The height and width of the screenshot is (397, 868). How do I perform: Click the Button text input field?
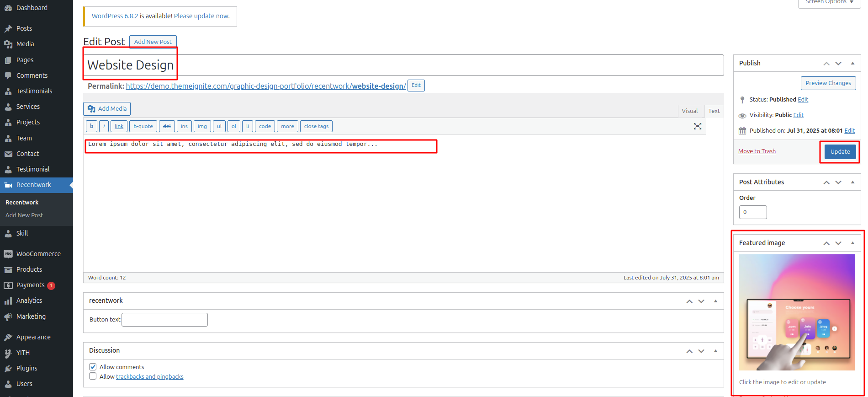[164, 320]
